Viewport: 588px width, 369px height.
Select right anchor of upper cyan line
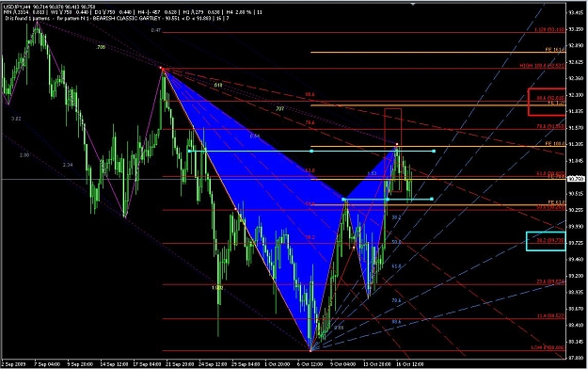click(434, 151)
